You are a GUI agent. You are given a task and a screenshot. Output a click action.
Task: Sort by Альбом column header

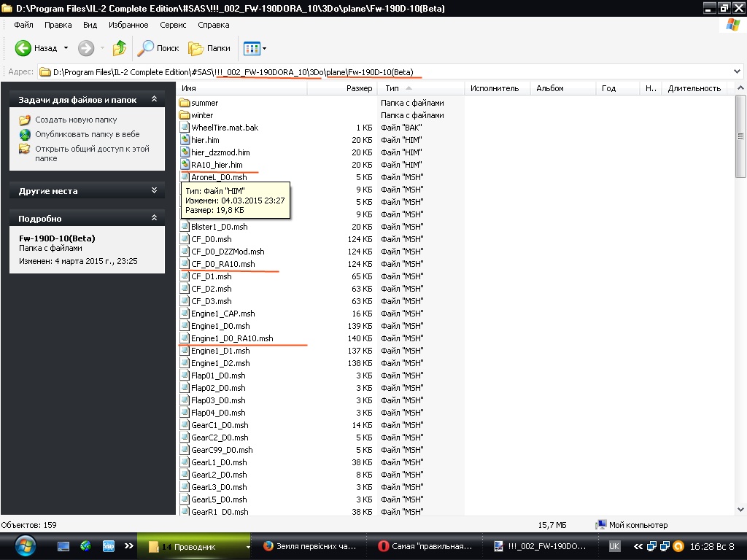click(x=563, y=88)
